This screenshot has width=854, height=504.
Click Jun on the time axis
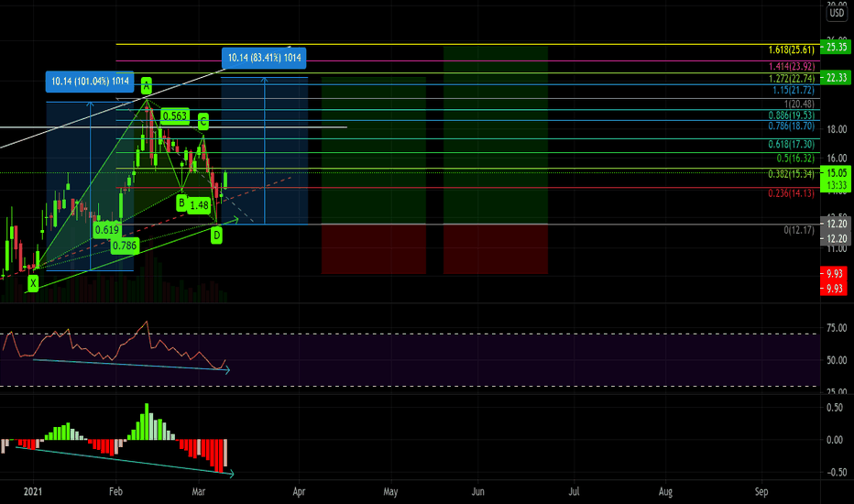pyautogui.click(x=477, y=491)
